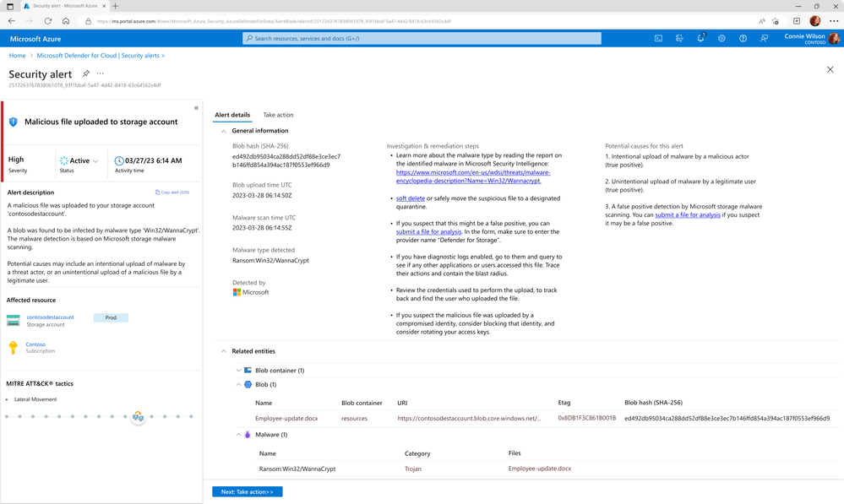Go to Home breadcrumb
Image resolution: width=844 pixels, height=504 pixels.
(x=17, y=56)
